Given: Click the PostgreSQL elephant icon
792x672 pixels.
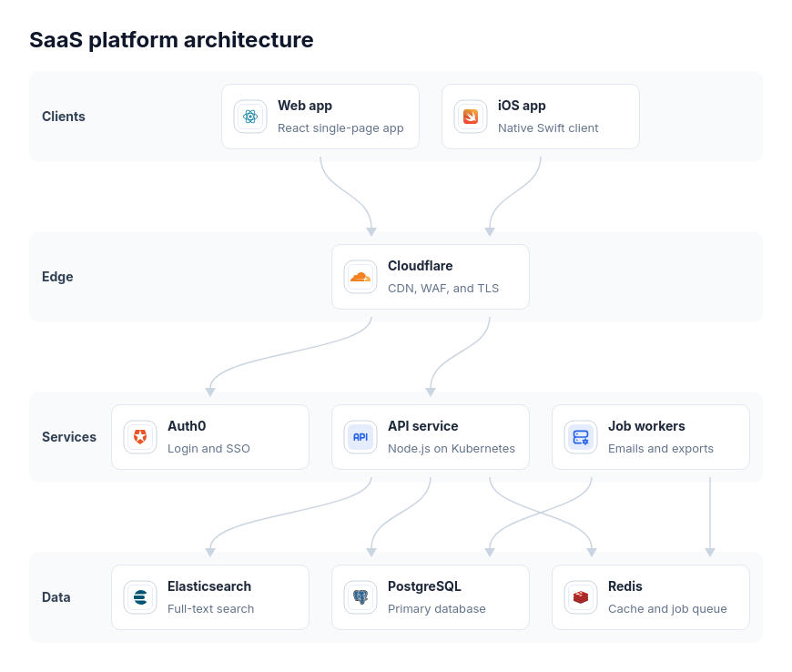Looking at the screenshot, I should tap(360, 597).
